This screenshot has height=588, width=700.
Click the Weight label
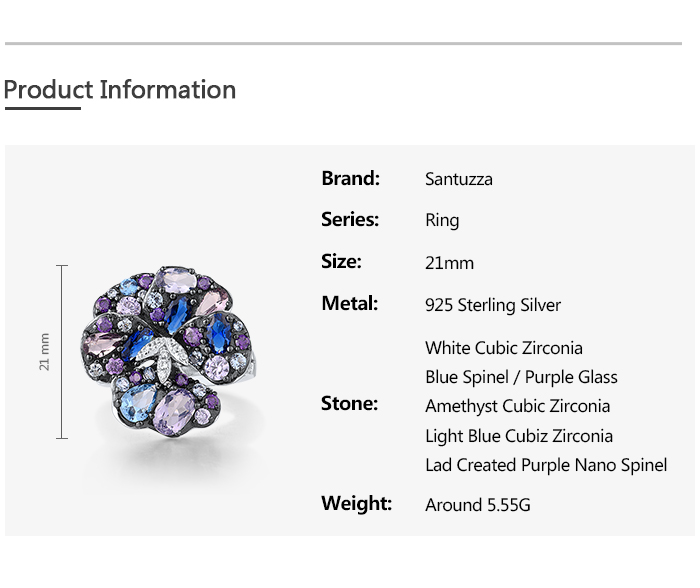(356, 503)
